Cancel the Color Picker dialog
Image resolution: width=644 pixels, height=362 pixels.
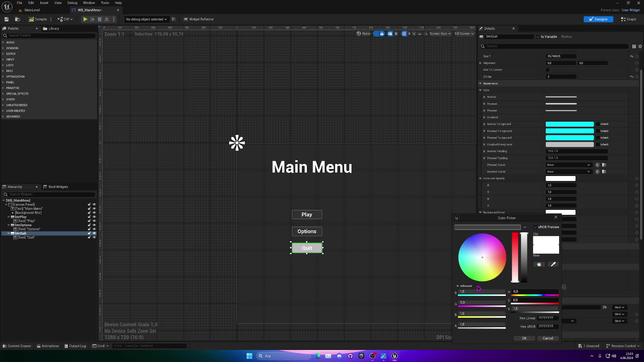pos(548,338)
